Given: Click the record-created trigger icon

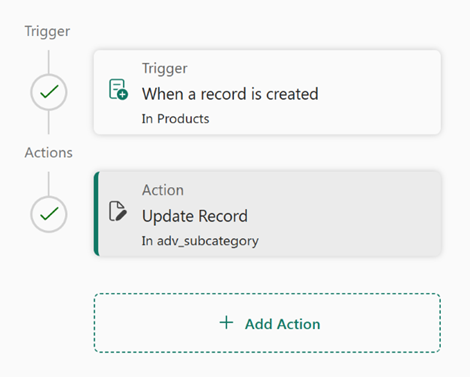Looking at the screenshot, I should [118, 89].
